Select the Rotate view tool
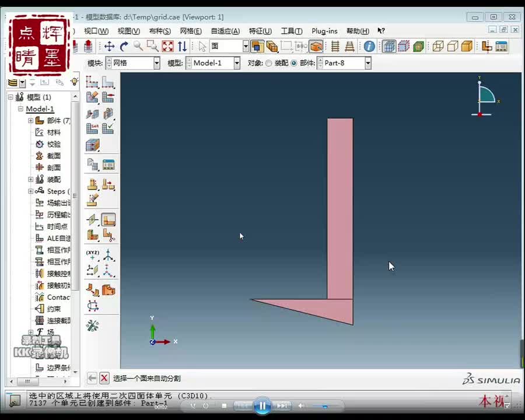This screenshot has width=525, height=420. (124, 46)
